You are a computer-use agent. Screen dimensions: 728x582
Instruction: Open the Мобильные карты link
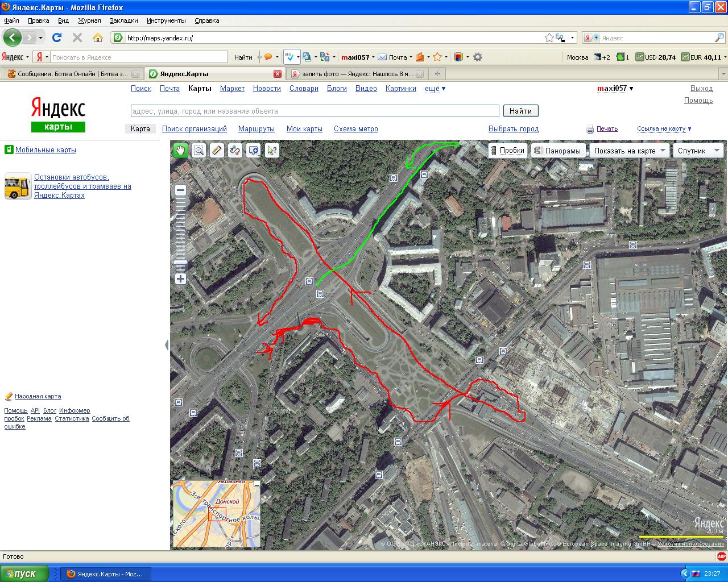[45, 150]
